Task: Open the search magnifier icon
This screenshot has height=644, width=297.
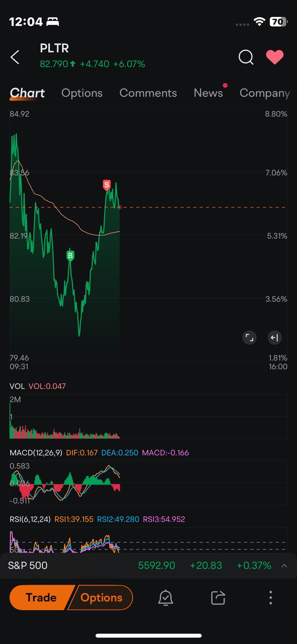Action: [x=246, y=57]
